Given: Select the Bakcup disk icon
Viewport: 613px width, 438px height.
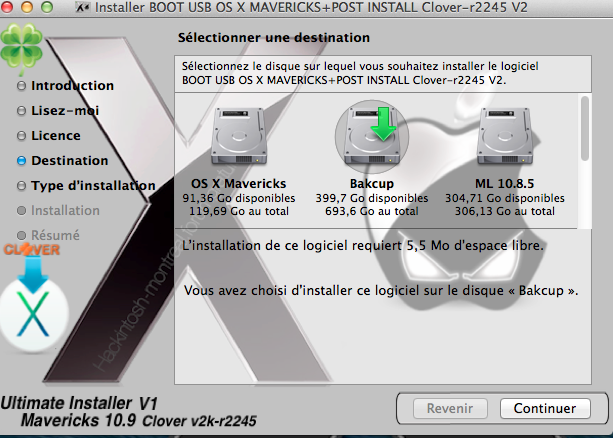Looking at the screenshot, I should [x=372, y=136].
